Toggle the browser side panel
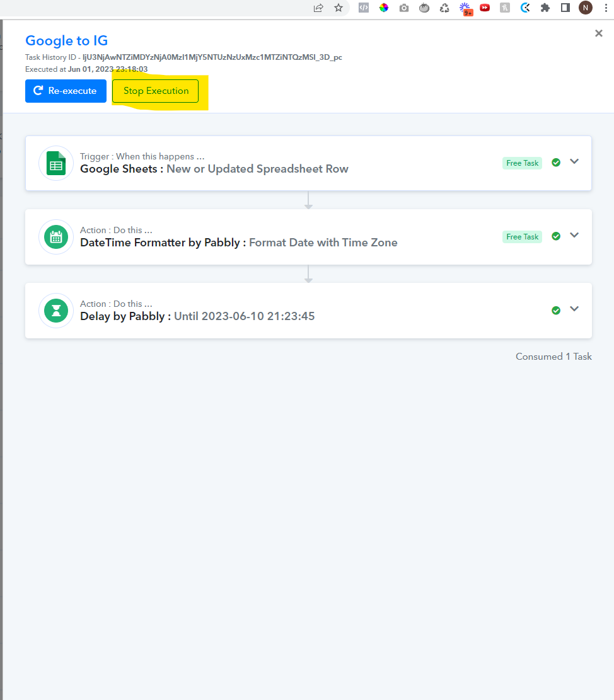The height and width of the screenshot is (700, 614). click(x=565, y=8)
